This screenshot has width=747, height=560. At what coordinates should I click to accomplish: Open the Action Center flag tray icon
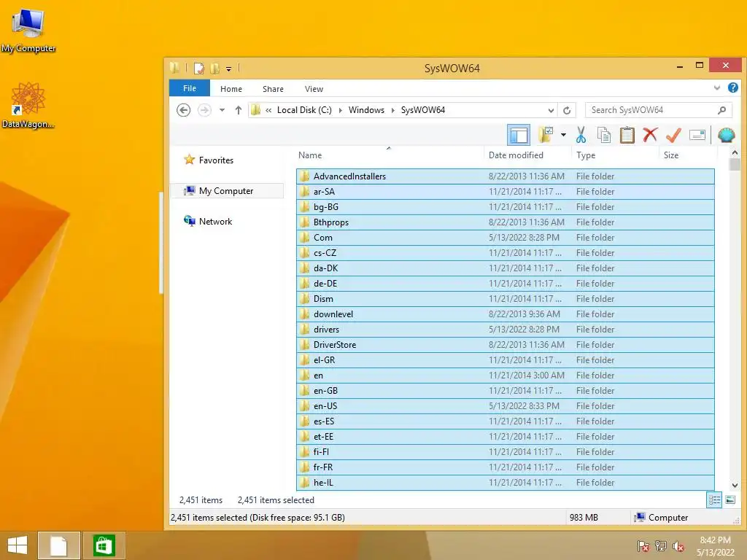[643, 545]
